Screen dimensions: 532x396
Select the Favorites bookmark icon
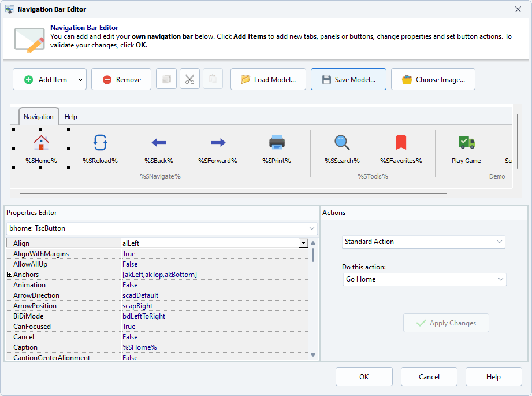point(401,142)
